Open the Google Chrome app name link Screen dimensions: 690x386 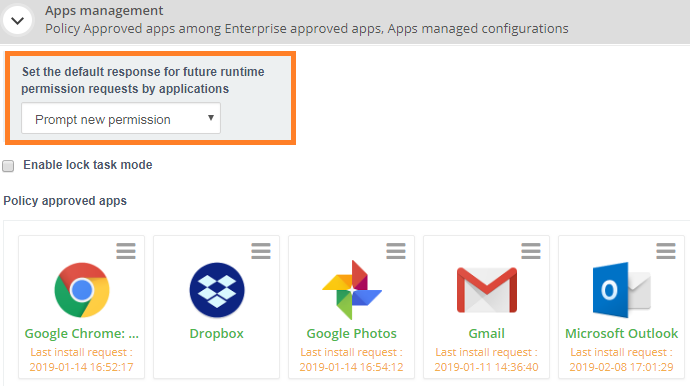coord(82,334)
